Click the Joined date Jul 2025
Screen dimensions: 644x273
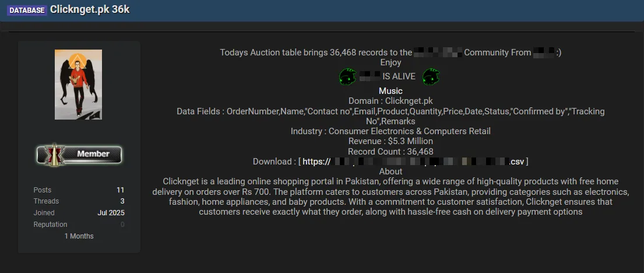point(111,213)
